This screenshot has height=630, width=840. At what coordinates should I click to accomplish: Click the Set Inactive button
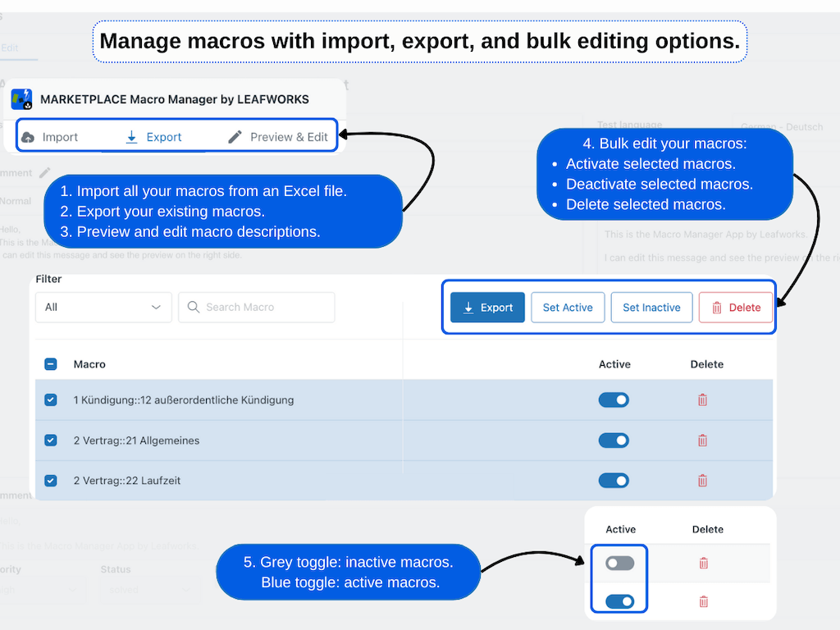651,307
